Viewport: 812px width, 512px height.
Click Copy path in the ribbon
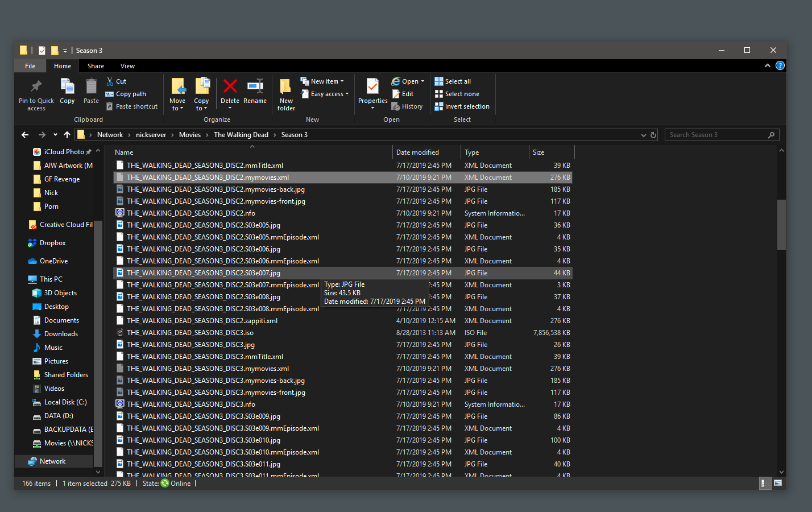pyautogui.click(x=126, y=94)
